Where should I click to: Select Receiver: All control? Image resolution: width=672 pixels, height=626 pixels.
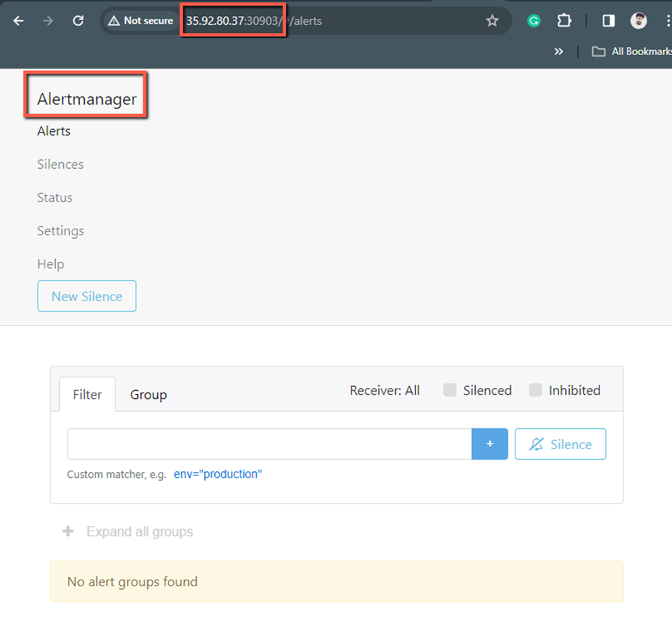(385, 390)
